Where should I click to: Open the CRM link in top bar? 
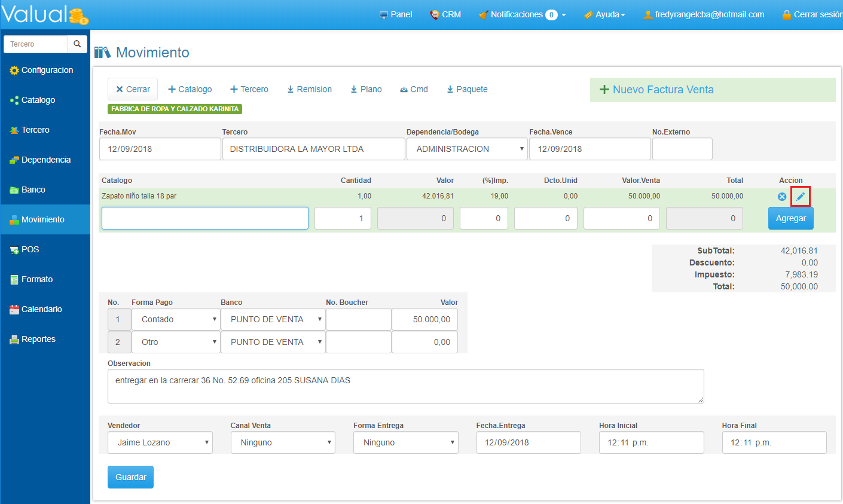(x=445, y=14)
